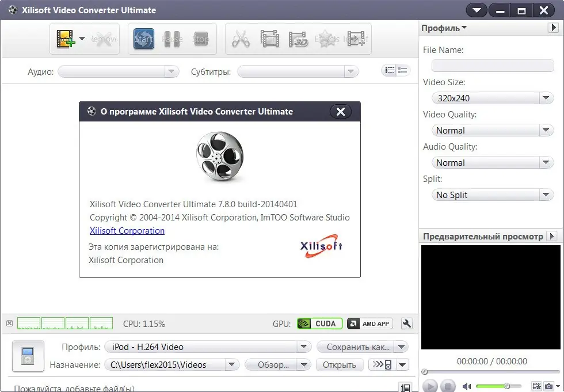Click the preview display mode icon
Viewport: 564px width, 392px height.
click(x=536, y=386)
